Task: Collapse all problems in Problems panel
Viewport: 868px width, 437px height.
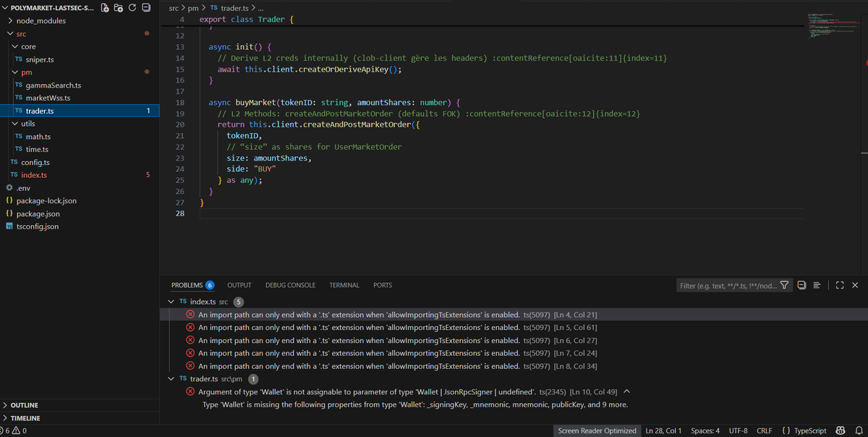Action: pos(802,285)
